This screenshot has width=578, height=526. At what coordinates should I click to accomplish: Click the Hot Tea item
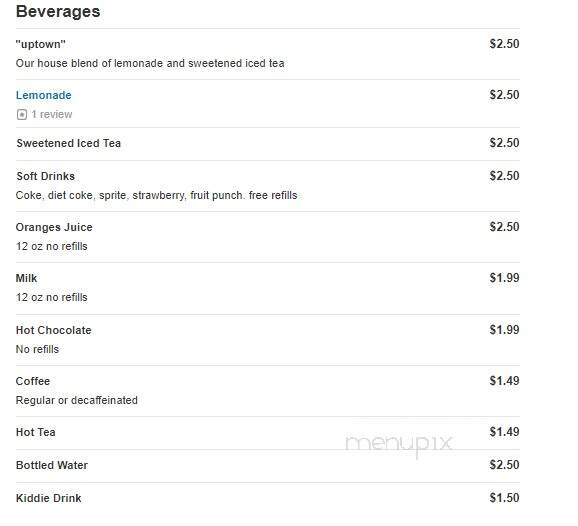tap(36, 432)
